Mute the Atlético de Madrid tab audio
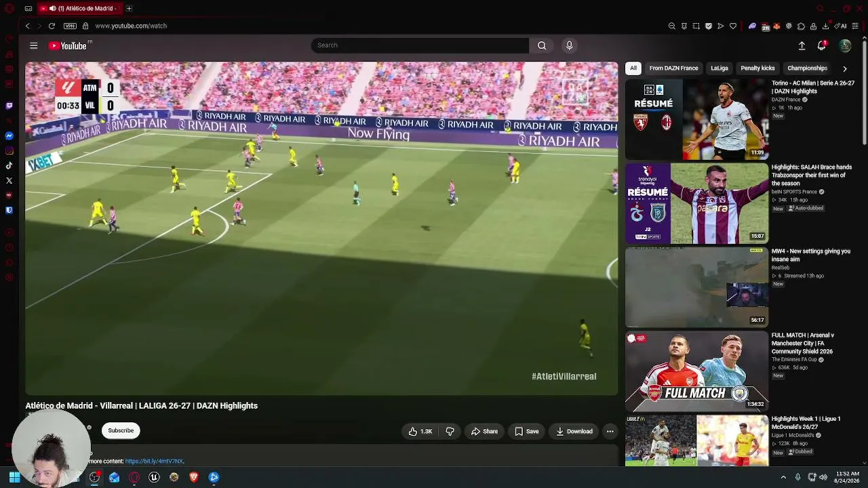868x488 pixels. tap(52, 8)
